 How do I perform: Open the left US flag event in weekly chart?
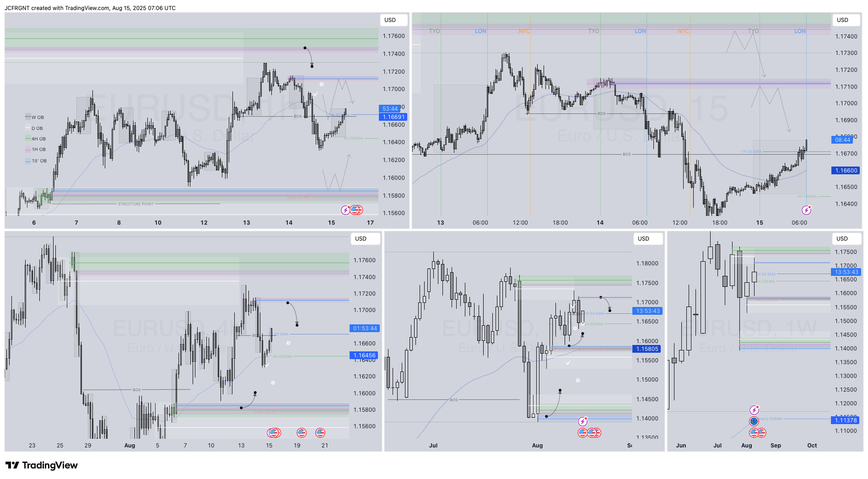754,432
